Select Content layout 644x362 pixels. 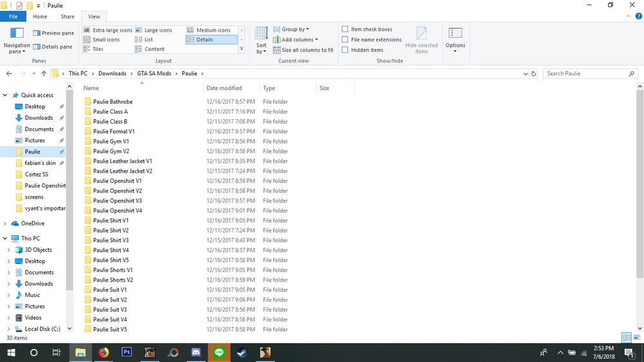[150, 49]
